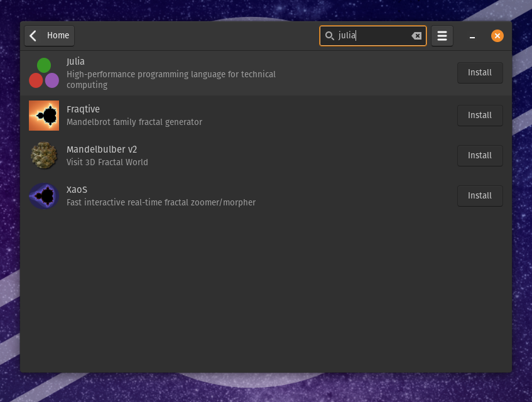Select the Mandelbulber v2 title text
532x402 pixels.
(x=102, y=149)
